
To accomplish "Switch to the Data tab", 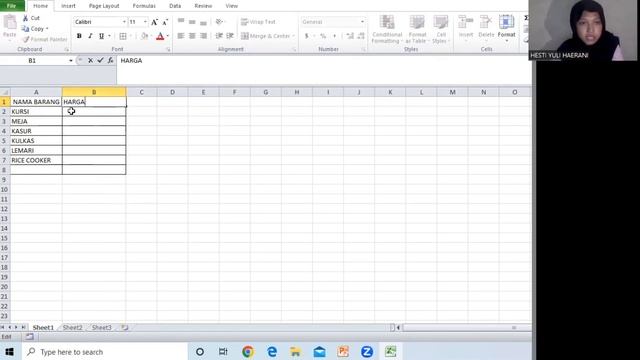I will 175,6.
